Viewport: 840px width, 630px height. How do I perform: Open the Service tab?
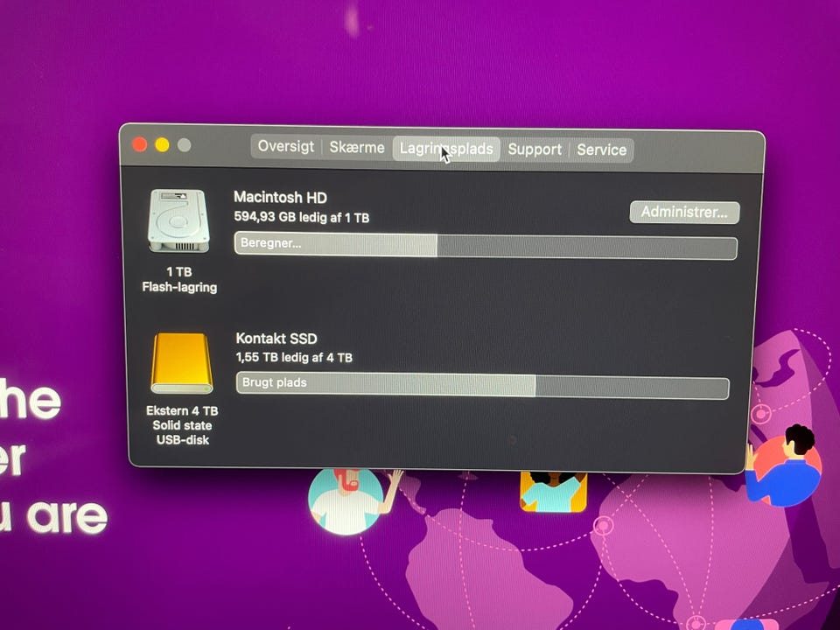coord(601,150)
